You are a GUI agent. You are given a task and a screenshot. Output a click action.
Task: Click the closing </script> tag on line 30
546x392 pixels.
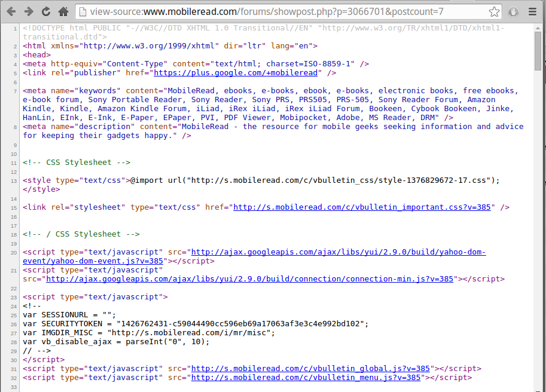44,360
